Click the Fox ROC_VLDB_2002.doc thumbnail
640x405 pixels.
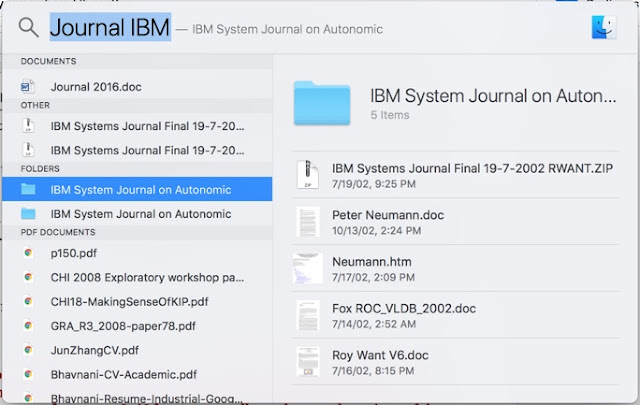point(308,315)
